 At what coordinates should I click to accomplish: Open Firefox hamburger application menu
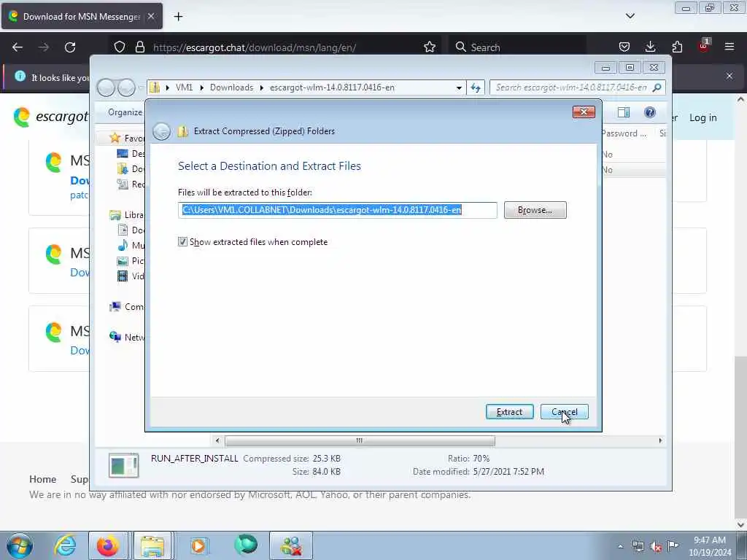point(729,47)
